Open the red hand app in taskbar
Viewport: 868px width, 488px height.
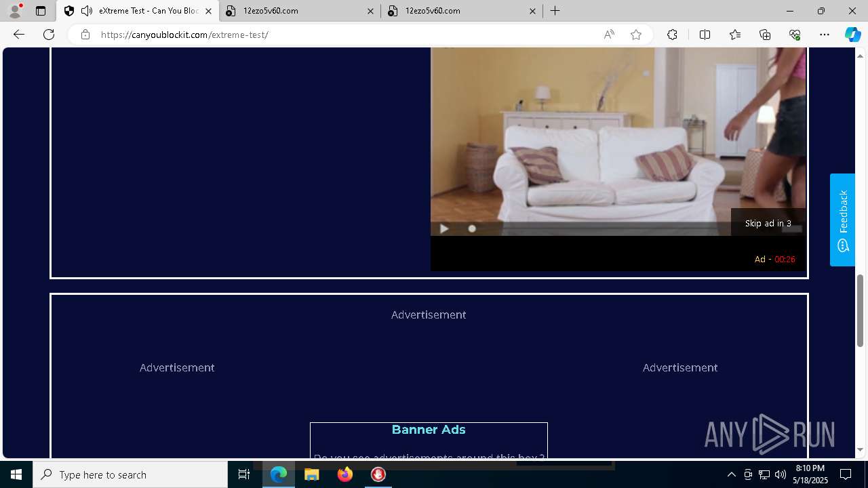378,474
